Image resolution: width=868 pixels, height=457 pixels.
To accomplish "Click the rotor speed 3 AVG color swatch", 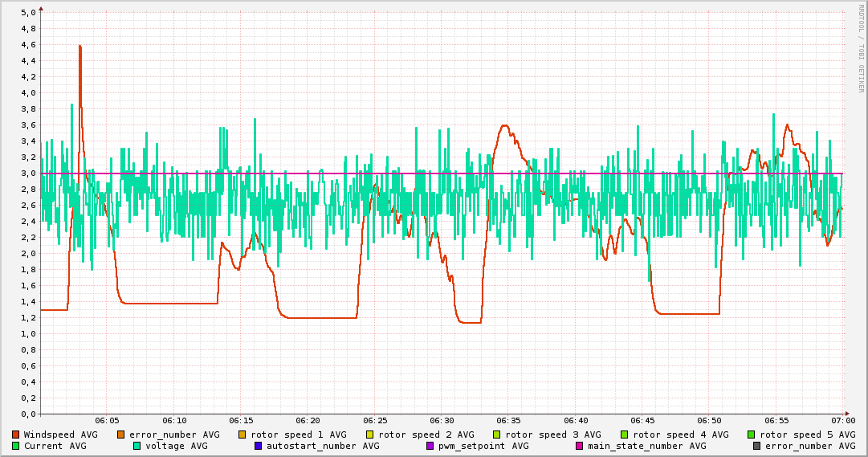I will tap(497, 435).
